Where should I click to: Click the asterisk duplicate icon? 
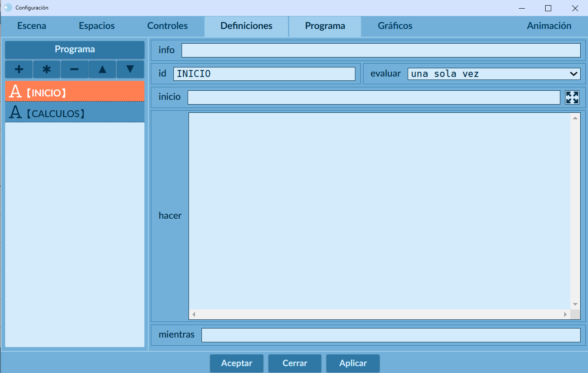[47, 69]
